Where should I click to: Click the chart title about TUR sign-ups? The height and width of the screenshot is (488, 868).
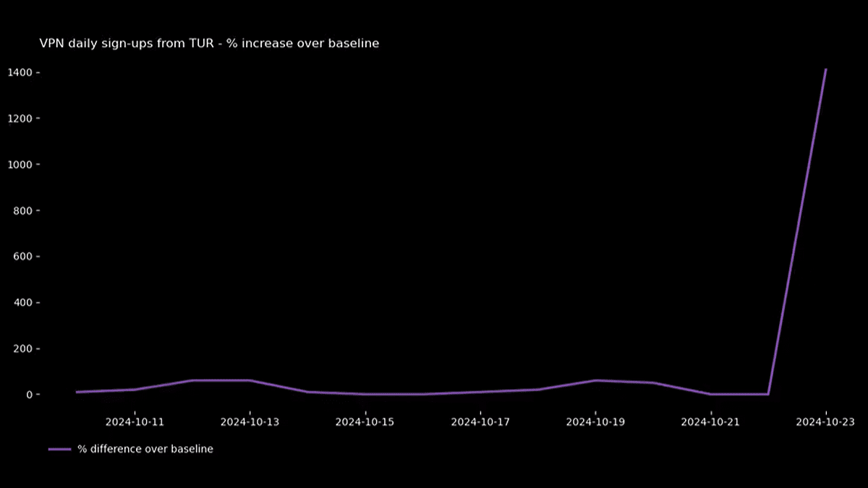209,43
